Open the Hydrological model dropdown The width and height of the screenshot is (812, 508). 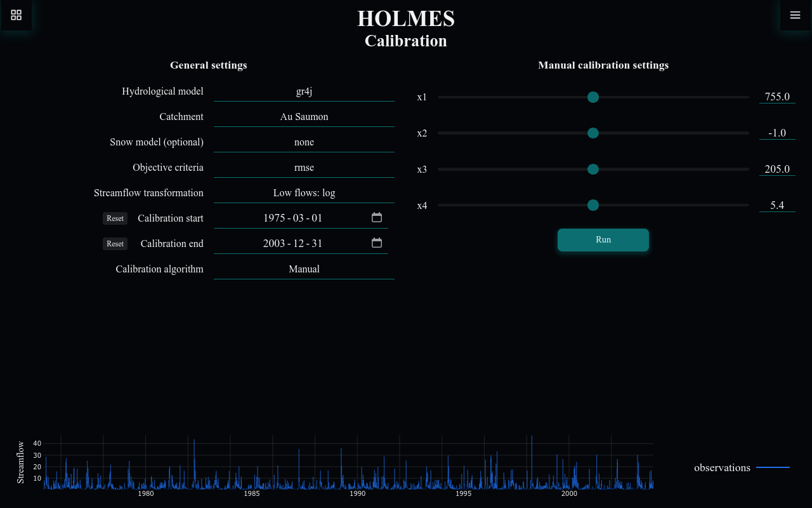pyautogui.click(x=304, y=91)
